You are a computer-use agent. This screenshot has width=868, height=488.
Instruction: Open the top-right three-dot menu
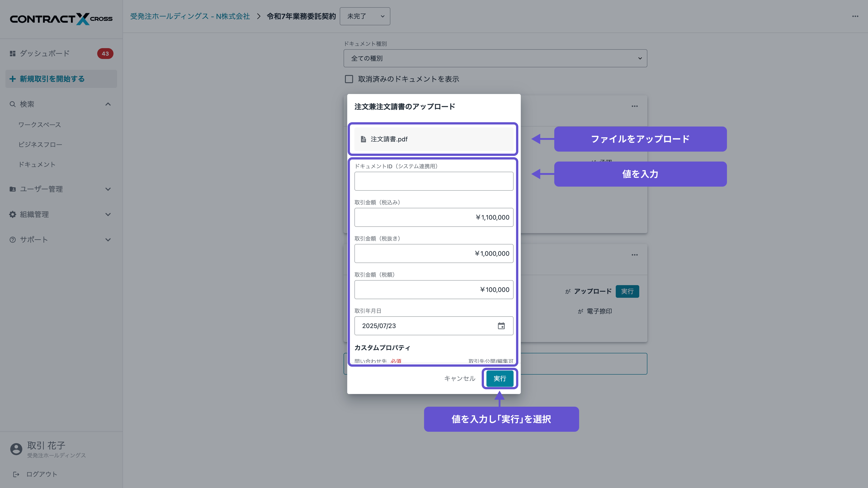pos(855,16)
